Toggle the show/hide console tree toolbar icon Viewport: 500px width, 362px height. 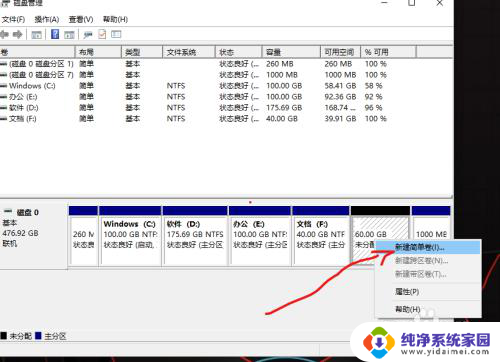[36, 34]
